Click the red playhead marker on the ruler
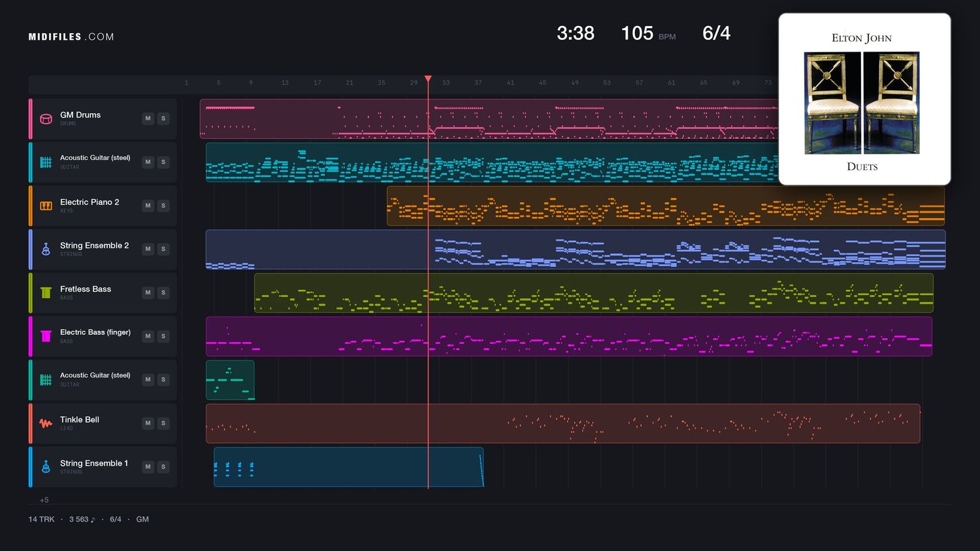 (428, 79)
